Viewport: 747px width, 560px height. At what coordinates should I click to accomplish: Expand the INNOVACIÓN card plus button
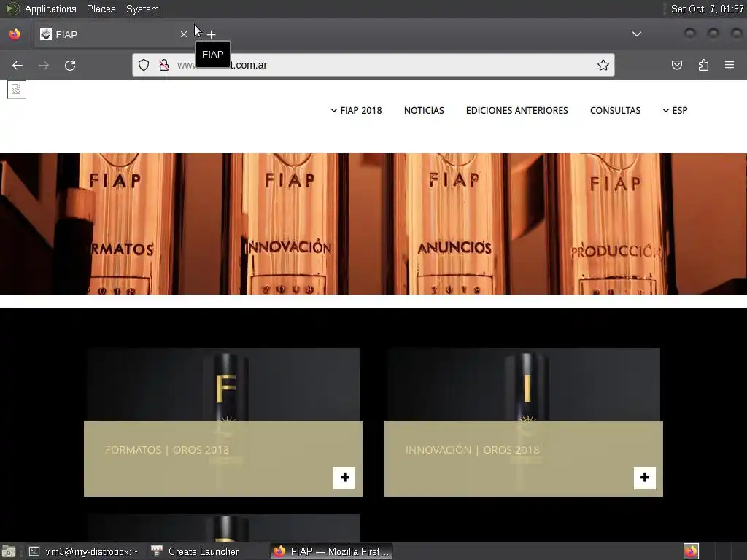point(645,478)
